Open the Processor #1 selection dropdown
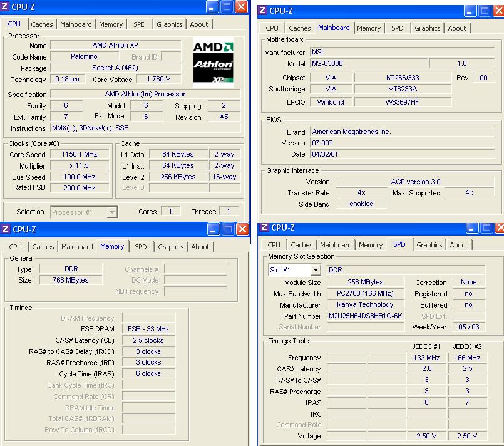 pyautogui.click(x=112, y=212)
